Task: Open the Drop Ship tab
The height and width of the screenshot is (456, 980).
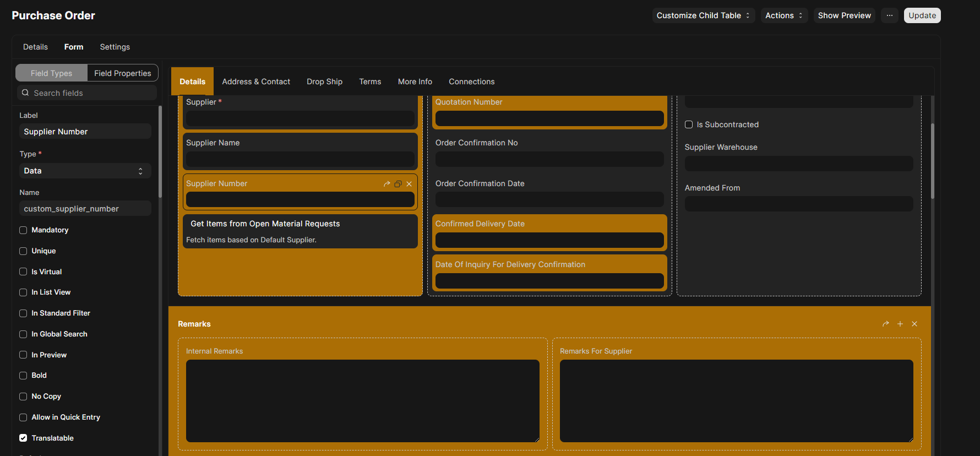Action: (x=324, y=82)
